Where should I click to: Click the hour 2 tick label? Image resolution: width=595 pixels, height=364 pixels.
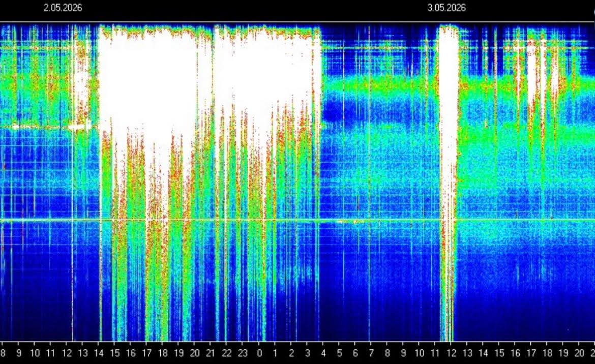[x=291, y=353]
